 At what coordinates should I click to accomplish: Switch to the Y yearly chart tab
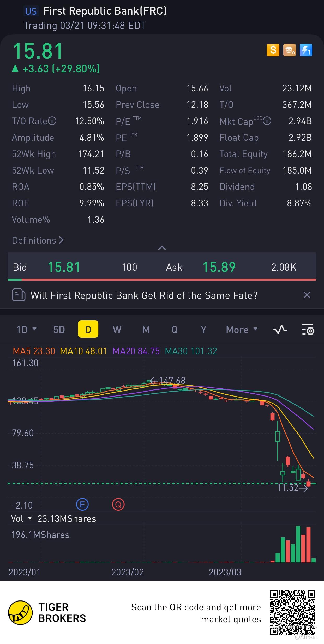pos(204,330)
